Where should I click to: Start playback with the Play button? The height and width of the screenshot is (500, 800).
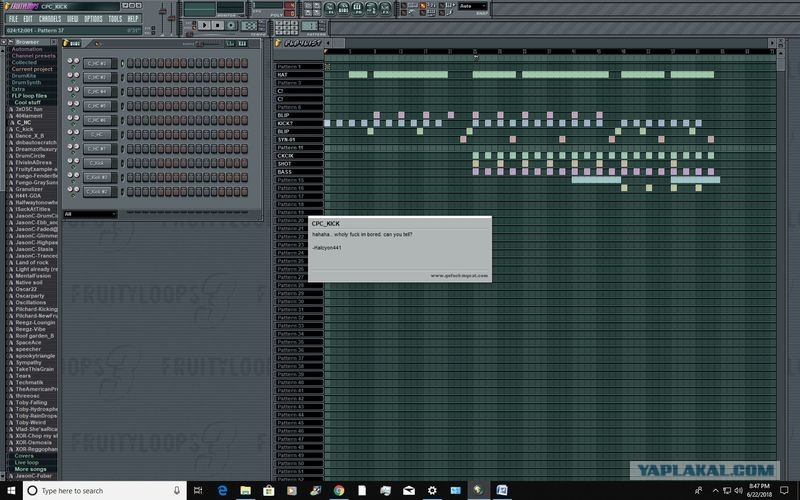[204, 25]
